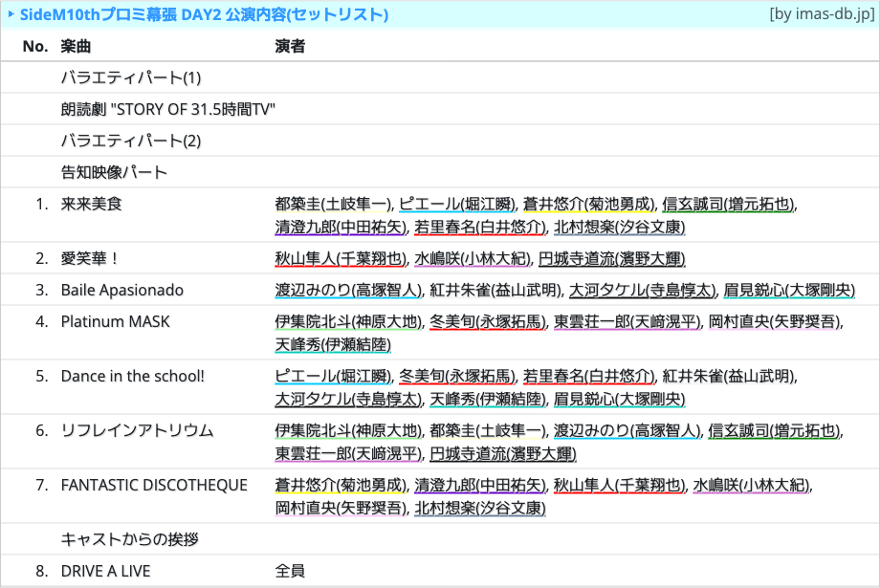Open 都築圭(土岐隼一) in 来来美食 row
The width and height of the screenshot is (880, 588).
click(334, 205)
